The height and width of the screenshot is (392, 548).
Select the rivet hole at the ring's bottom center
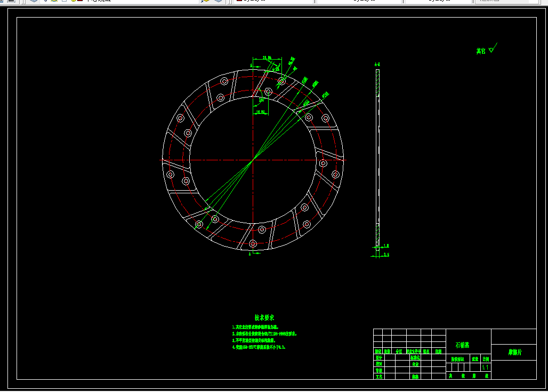pyautogui.click(x=253, y=243)
